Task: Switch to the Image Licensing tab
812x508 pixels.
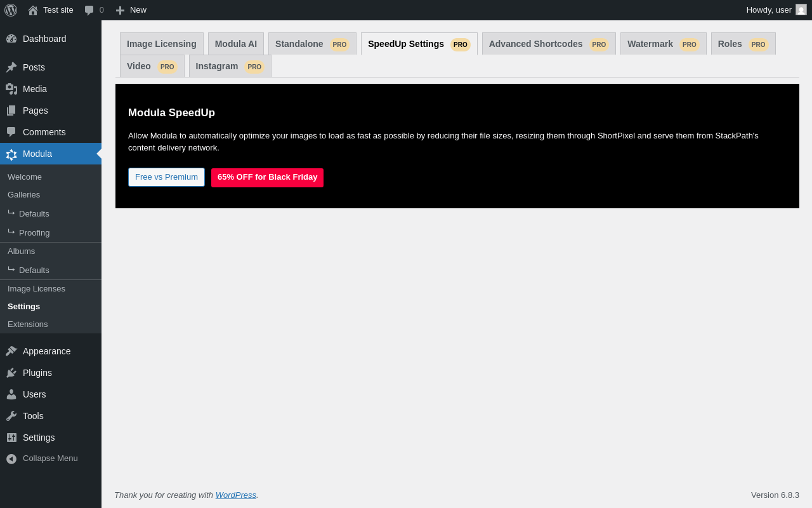Action: tap(162, 44)
